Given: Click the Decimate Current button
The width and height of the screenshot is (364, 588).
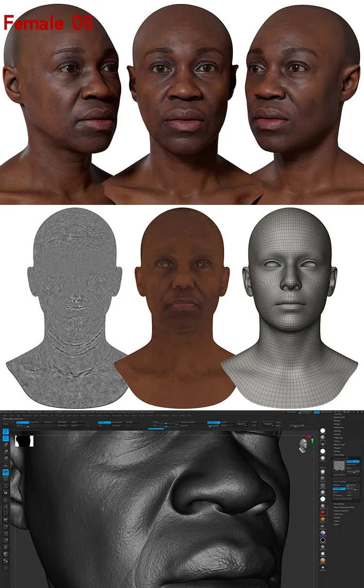Looking at the screenshot, I should pyautogui.click(x=193, y=422).
